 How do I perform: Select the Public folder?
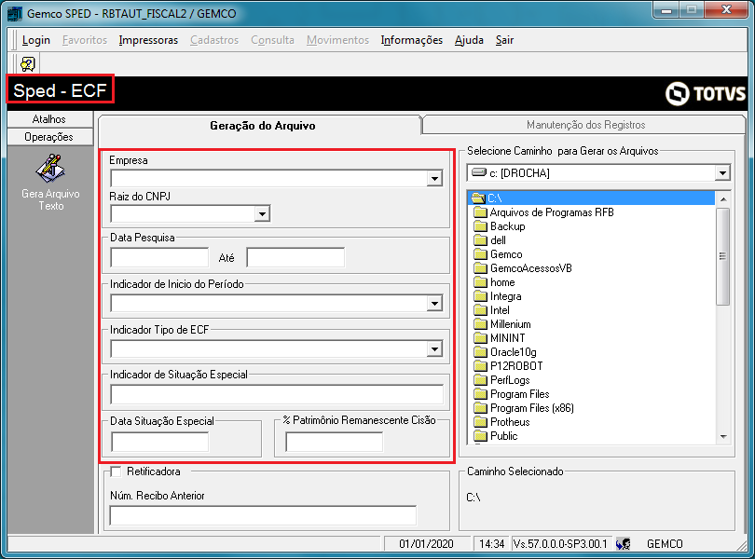click(x=496, y=436)
